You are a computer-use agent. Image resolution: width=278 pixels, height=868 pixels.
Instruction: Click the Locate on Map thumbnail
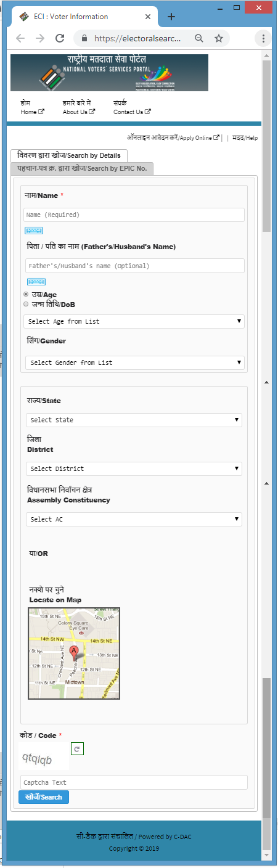click(x=74, y=653)
